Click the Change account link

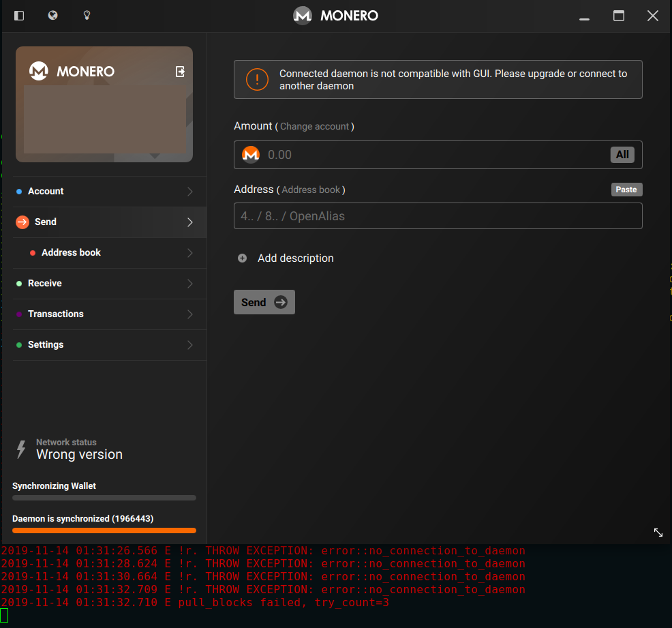(x=315, y=126)
